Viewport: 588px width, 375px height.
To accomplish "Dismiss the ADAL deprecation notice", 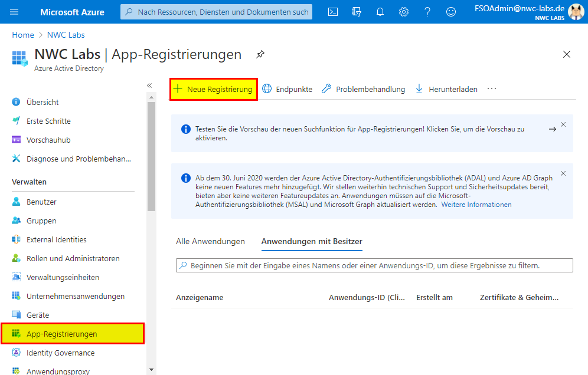I will [563, 173].
